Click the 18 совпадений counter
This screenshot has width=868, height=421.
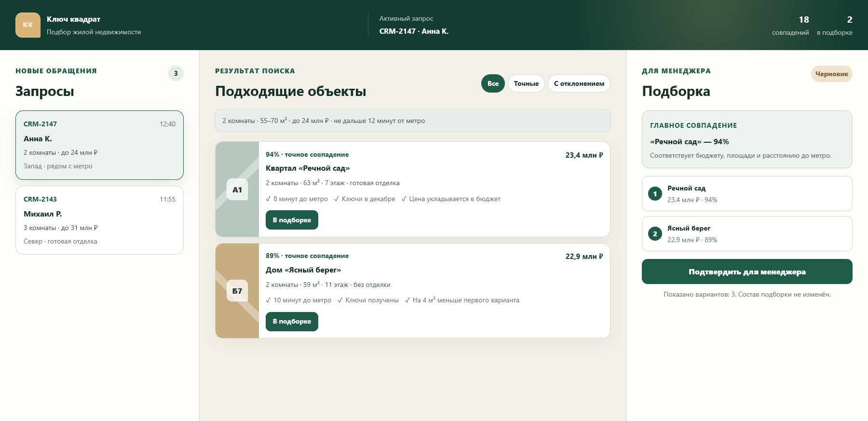[x=790, y=26]
